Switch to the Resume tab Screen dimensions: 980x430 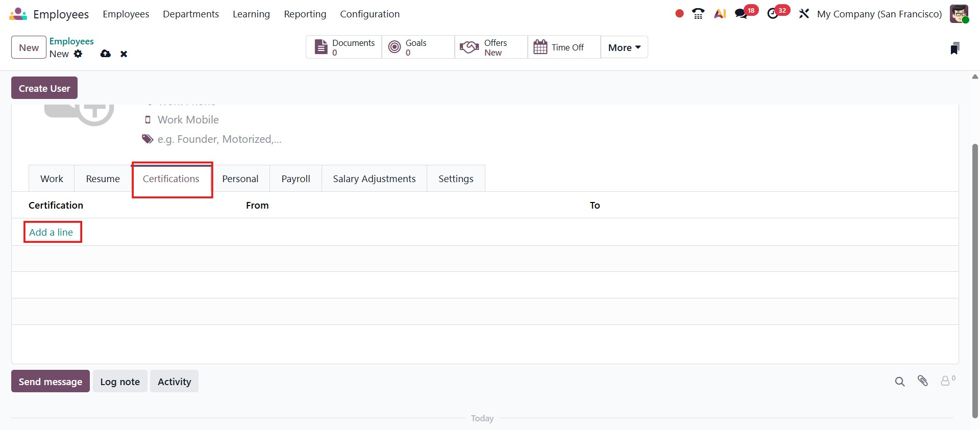(103, 179)
